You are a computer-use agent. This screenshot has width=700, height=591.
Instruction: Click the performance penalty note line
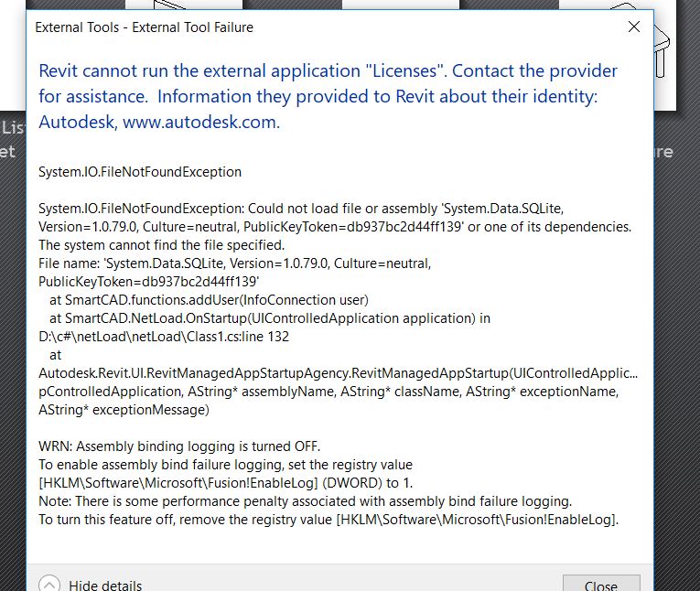tap(306, 501)
